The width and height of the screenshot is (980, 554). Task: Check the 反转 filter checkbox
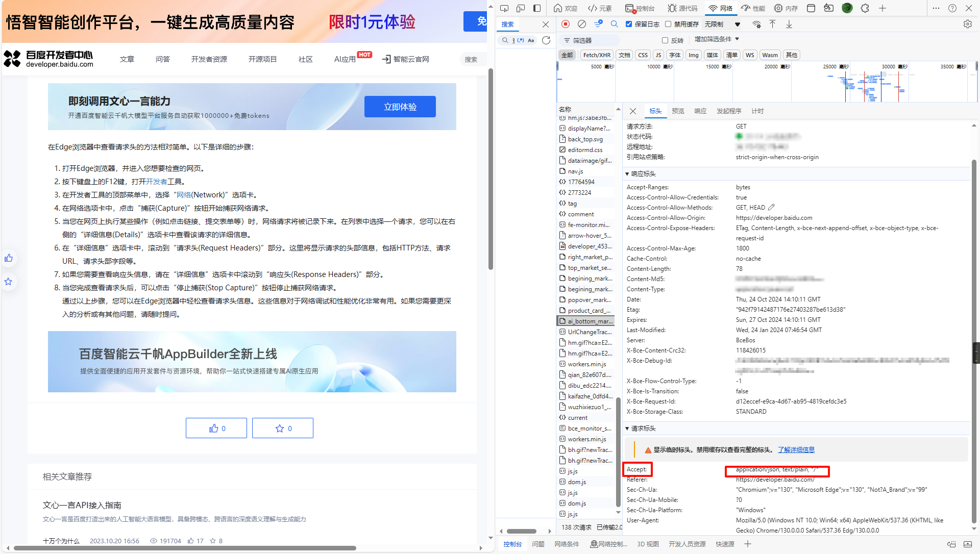[x=665, y=40]
